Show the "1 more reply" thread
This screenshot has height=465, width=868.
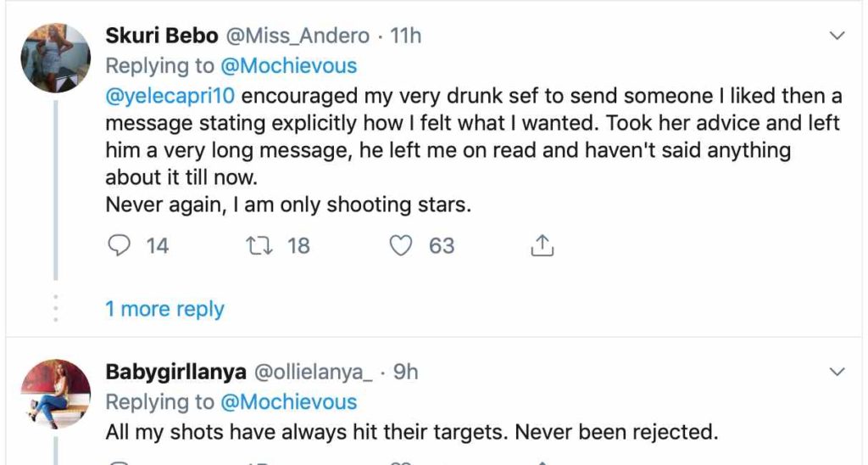[164, 309]
